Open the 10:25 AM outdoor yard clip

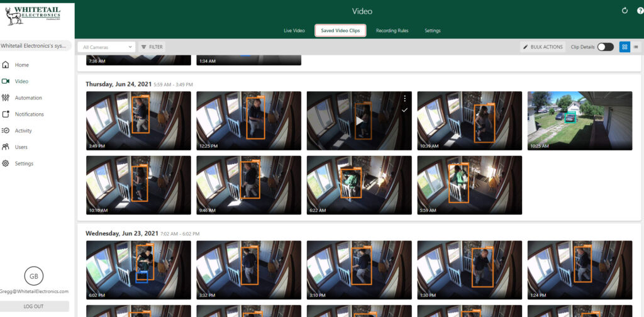[x=579, y=120]
